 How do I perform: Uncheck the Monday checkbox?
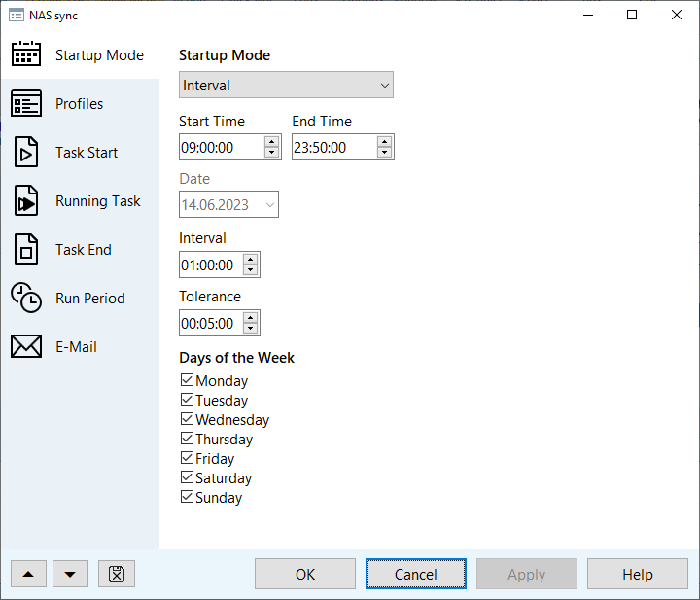188,381
